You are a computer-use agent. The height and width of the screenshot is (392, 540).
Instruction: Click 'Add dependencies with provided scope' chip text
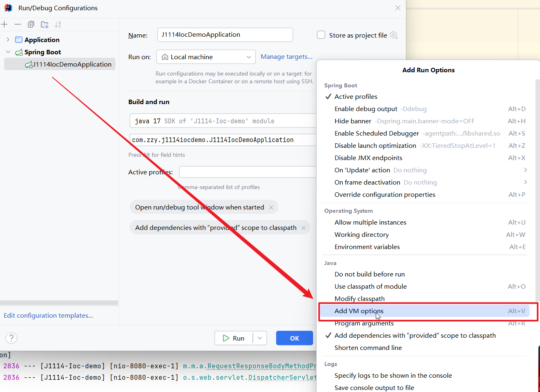point(216,228)
